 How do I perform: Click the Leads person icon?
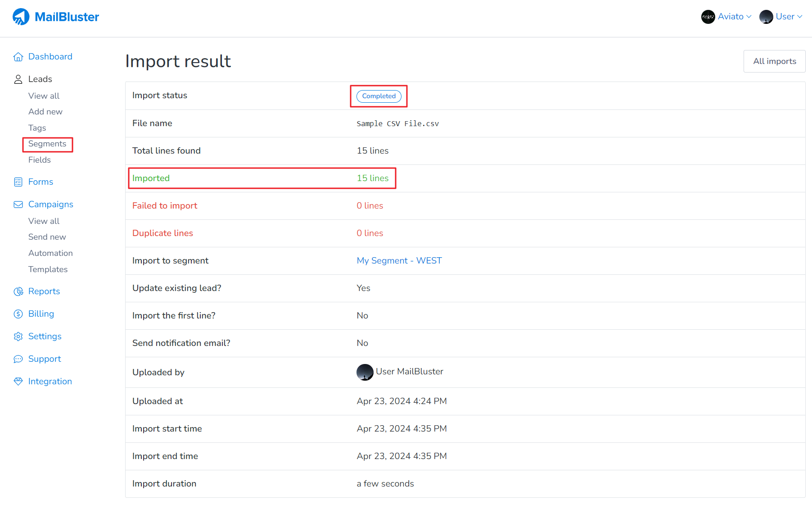tap(18, 79)
